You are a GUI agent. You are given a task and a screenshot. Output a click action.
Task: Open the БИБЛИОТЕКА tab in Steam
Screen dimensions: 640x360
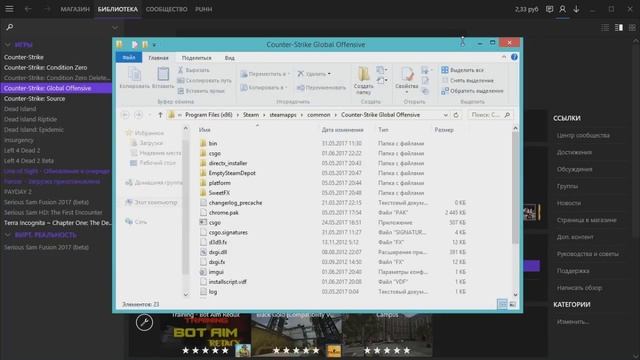(118, 9)
